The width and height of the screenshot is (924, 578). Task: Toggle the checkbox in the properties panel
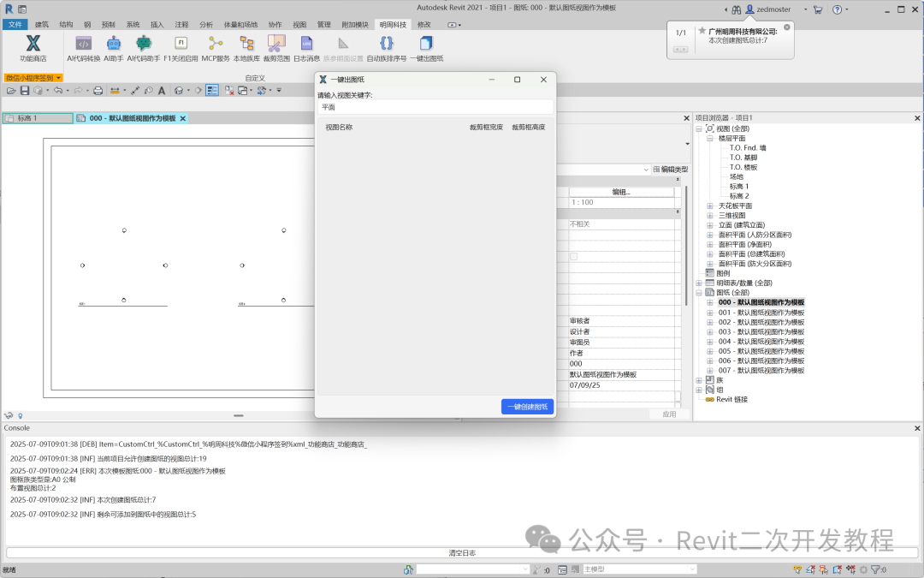574,257
